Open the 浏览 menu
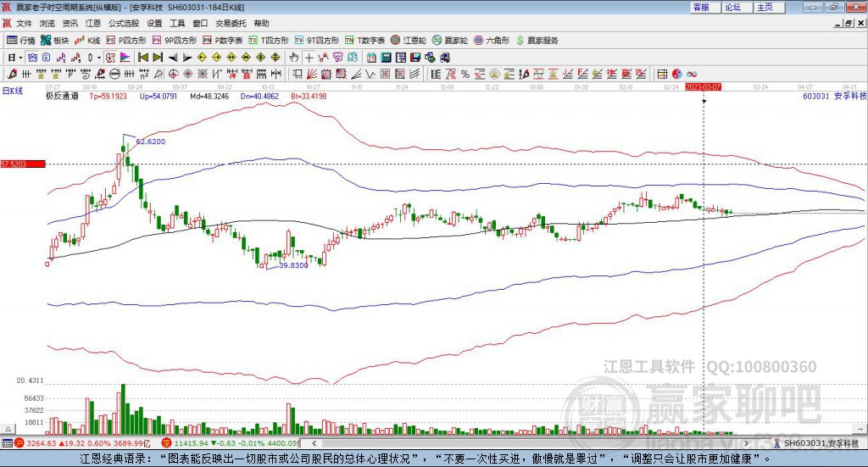This screenshot has width=868, height=467. (47, 23)
